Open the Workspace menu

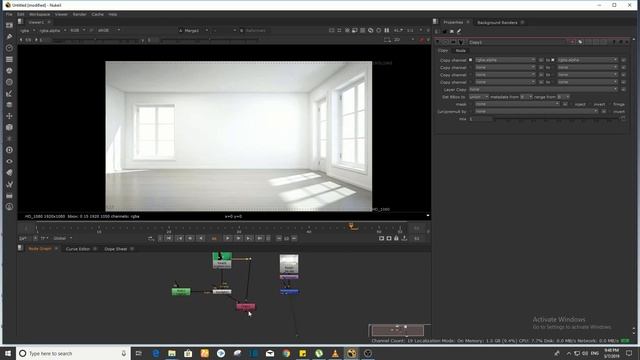tap(39, 14)
